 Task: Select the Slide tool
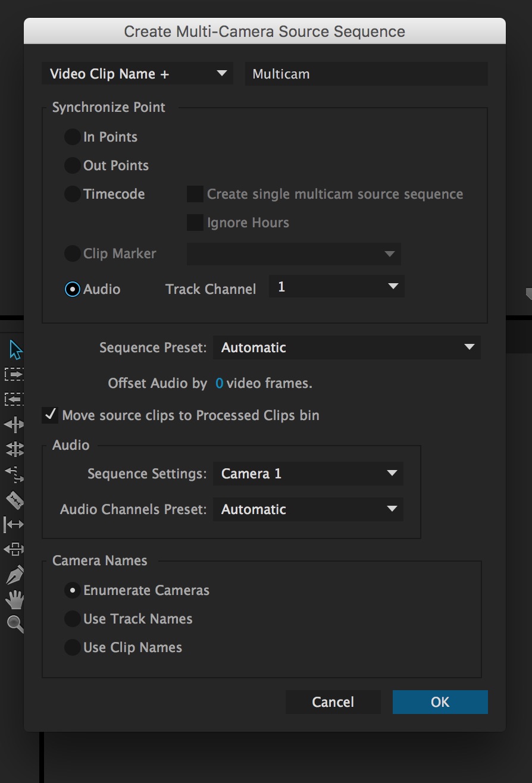[13, 549]
